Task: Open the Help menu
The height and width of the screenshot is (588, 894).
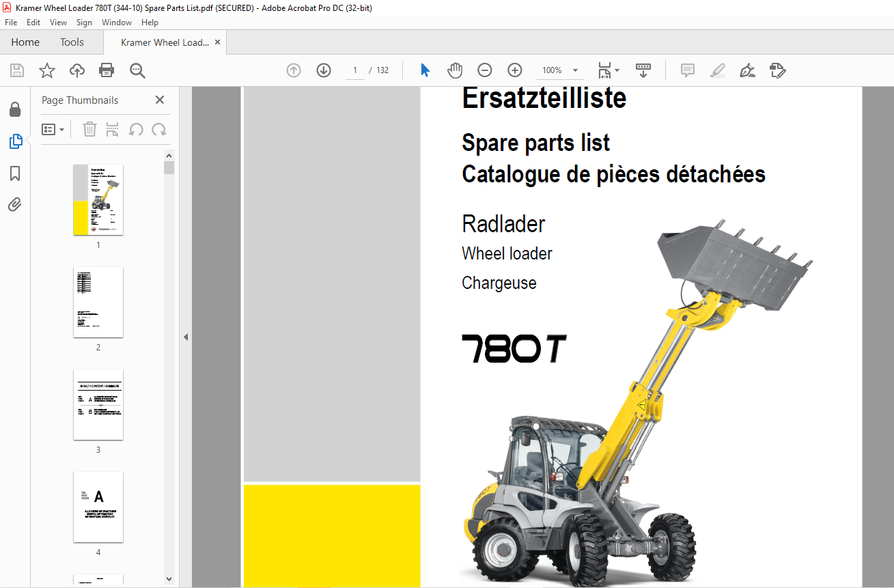Action: (x=150, y=23)
